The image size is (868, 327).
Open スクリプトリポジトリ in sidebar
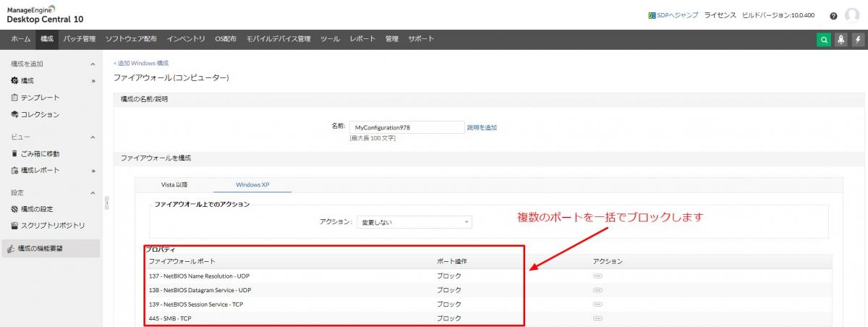point(53,225)
